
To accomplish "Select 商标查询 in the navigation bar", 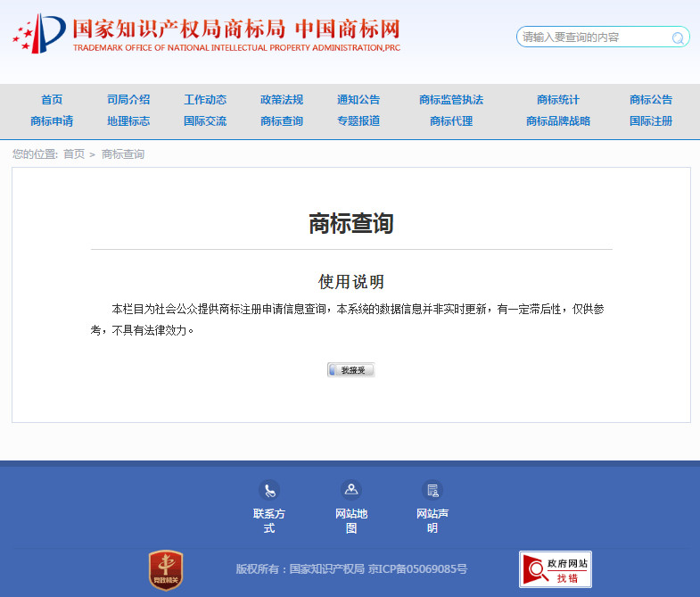I will coord(282,121).
